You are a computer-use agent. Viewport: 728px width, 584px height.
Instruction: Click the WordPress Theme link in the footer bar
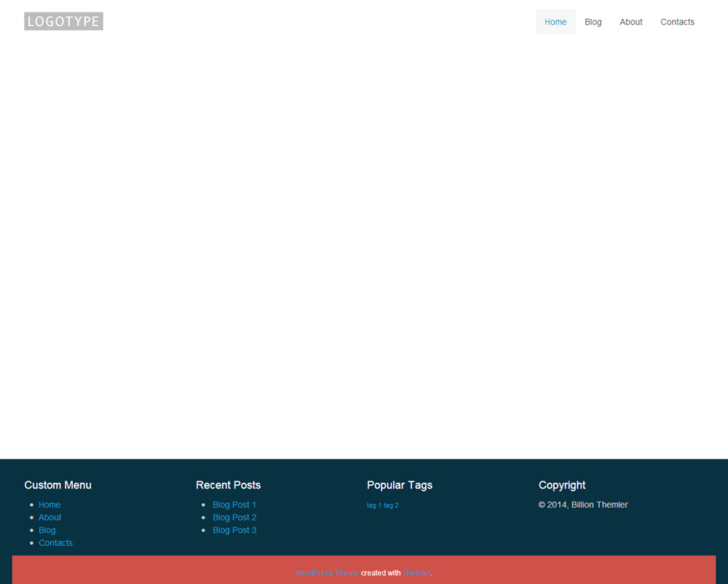(327, 573)
